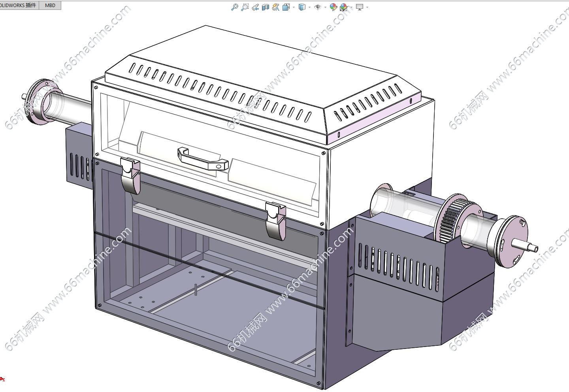Image resolution: width=569 pixels, height=392 pixels.
Task: Select the left latch clasp on the lid
Action: [x=130, y=176]
